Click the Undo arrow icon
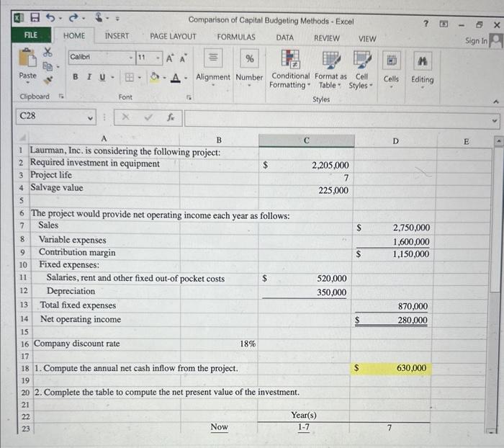The image size is (504, 448). pyautogui.click(x=50, y=18)
